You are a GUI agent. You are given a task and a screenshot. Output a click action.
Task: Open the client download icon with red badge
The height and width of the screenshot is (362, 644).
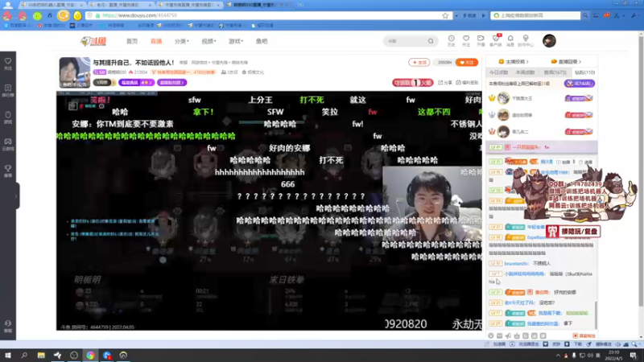(496, 40)
